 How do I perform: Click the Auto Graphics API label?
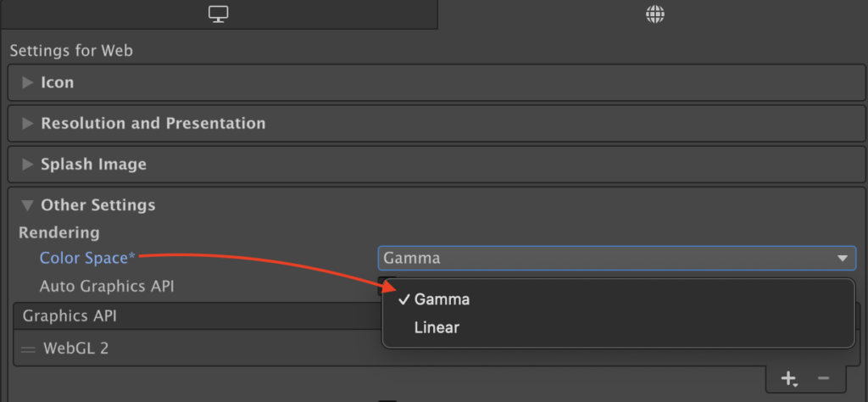click(x=107, y=287)
